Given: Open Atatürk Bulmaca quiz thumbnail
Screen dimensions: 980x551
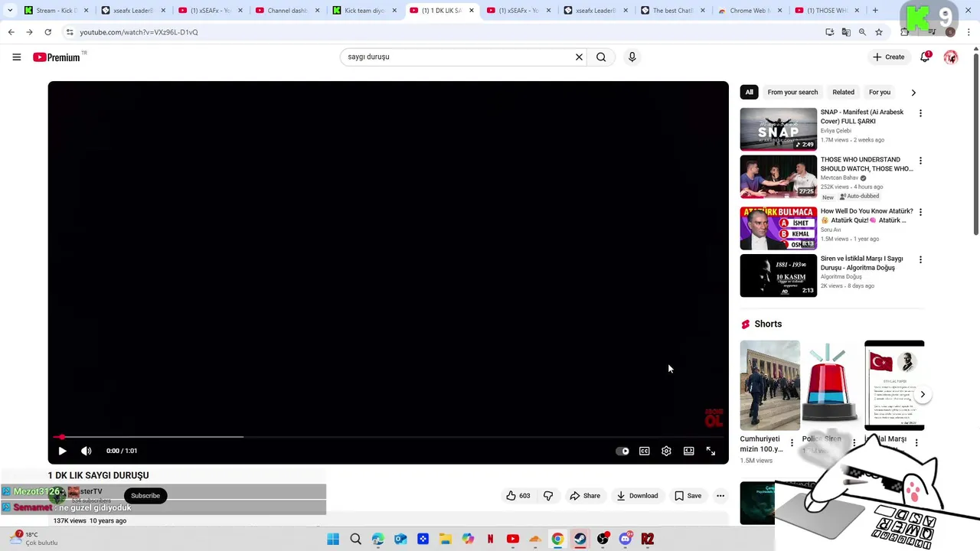Looking at the screenshot, I should [x=778, y=228].
